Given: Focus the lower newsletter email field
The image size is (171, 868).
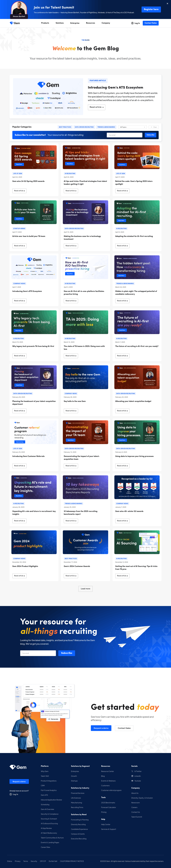Looking at the screenshot, I should pos(38,653).
